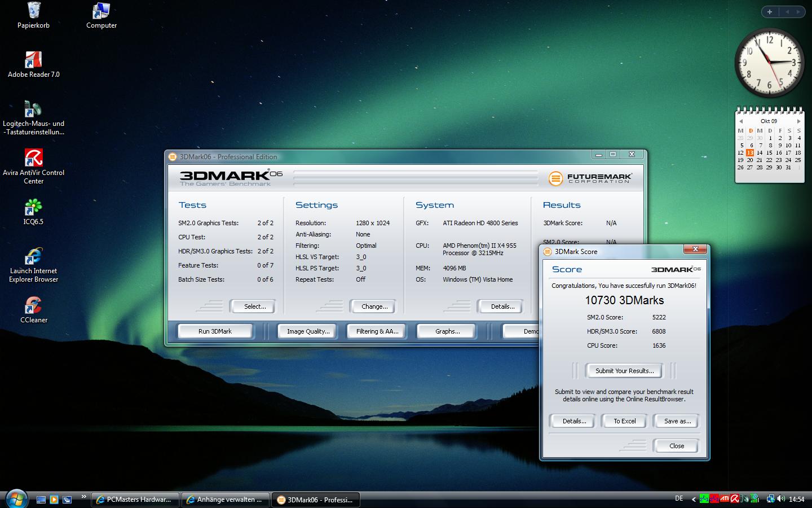Image resolution: width=812 pixels, height=508 pixels.
Task: Export the score using To Excel
Action: pos(624,421)
